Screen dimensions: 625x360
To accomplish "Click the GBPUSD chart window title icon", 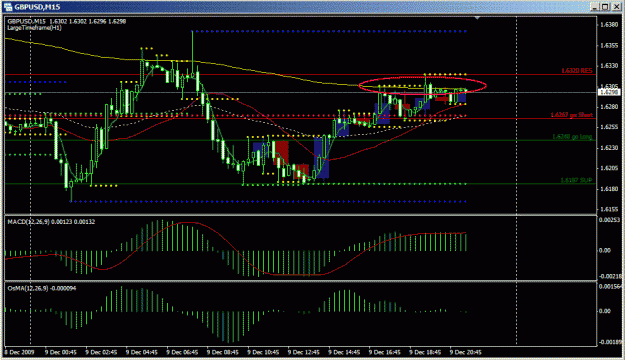I will click(8, 7).
